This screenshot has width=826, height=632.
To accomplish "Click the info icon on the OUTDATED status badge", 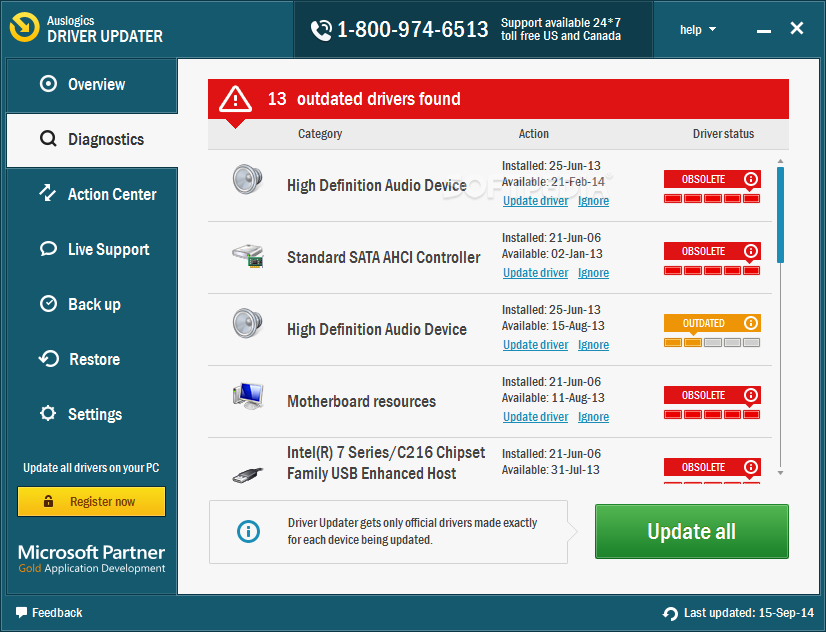I will pos(751,323).
